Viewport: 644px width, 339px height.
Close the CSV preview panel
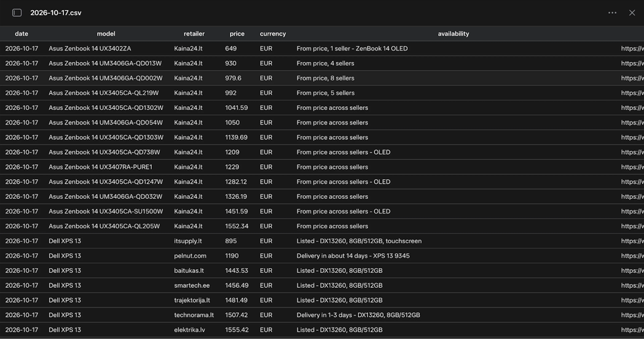point(632,13)
